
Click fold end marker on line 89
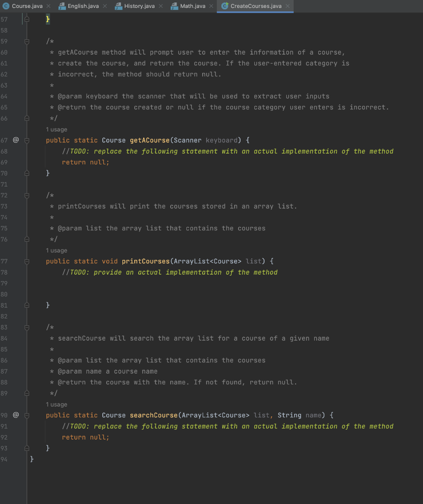27,393
